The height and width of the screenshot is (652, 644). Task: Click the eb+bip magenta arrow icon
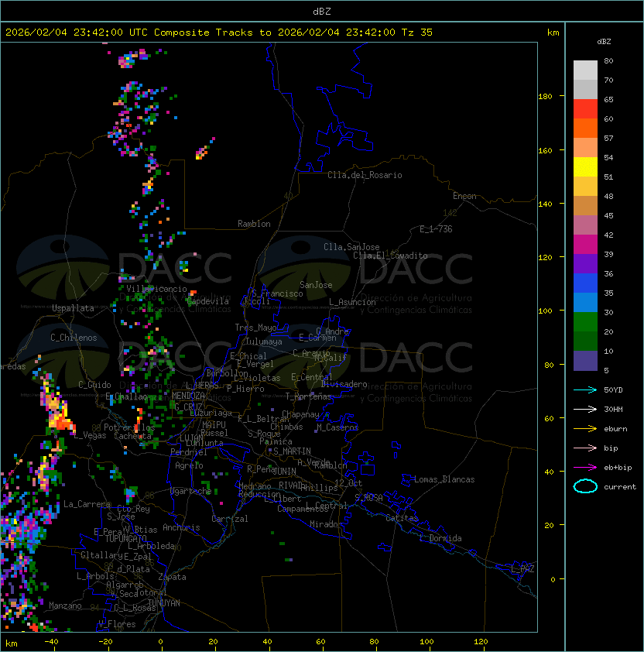click(585, 468)
